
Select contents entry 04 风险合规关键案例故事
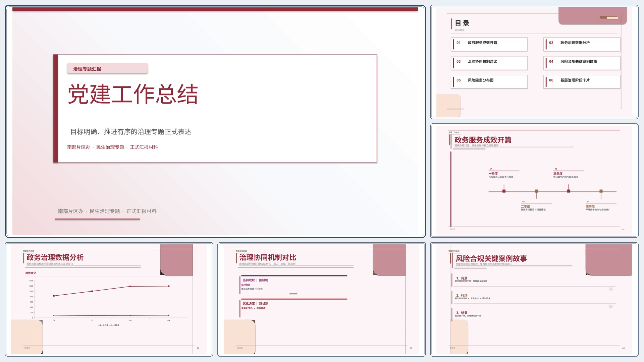coord(582,63)
